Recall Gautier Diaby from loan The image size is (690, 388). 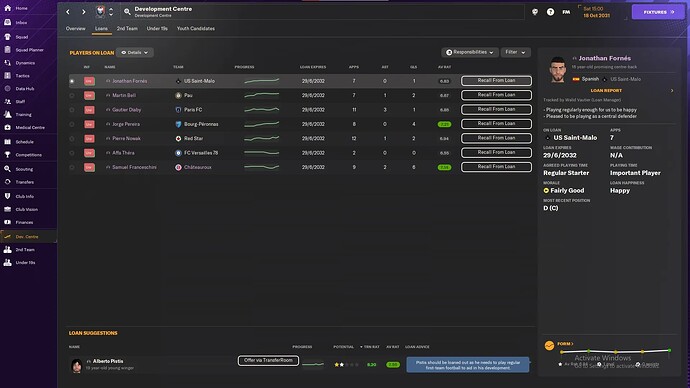tap(496, 109)
